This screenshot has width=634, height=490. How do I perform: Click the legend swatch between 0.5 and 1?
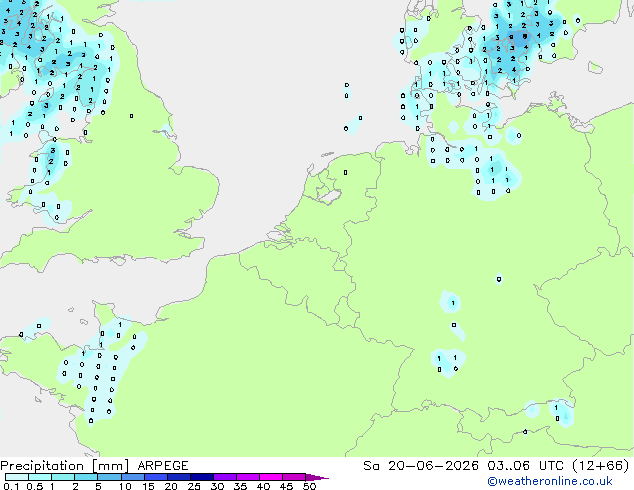click(40, 477)
